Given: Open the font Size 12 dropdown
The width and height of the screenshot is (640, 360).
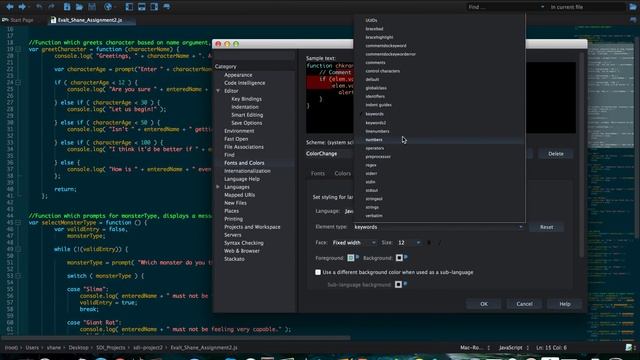Looking at the screenshot, I should tap(409, 242).
